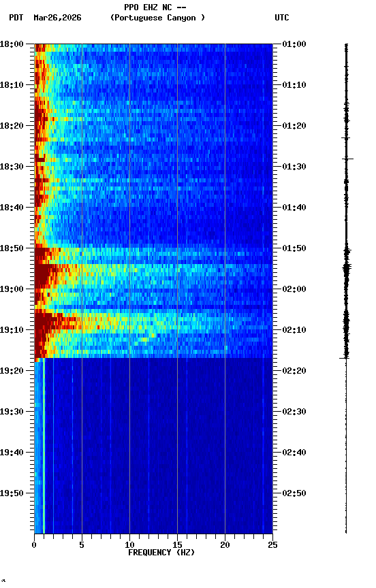Click the '01:00' UTC time label

pos(294,44)
